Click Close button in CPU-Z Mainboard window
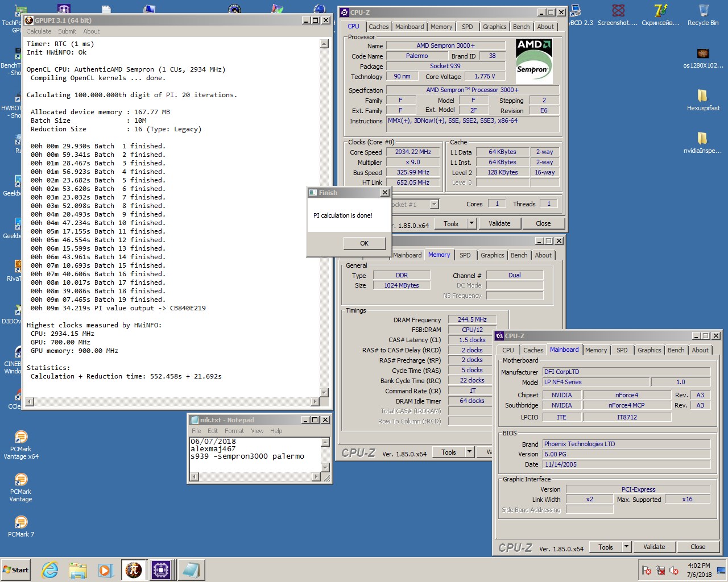Screen dimensions: 728x582 pos(698,547)
